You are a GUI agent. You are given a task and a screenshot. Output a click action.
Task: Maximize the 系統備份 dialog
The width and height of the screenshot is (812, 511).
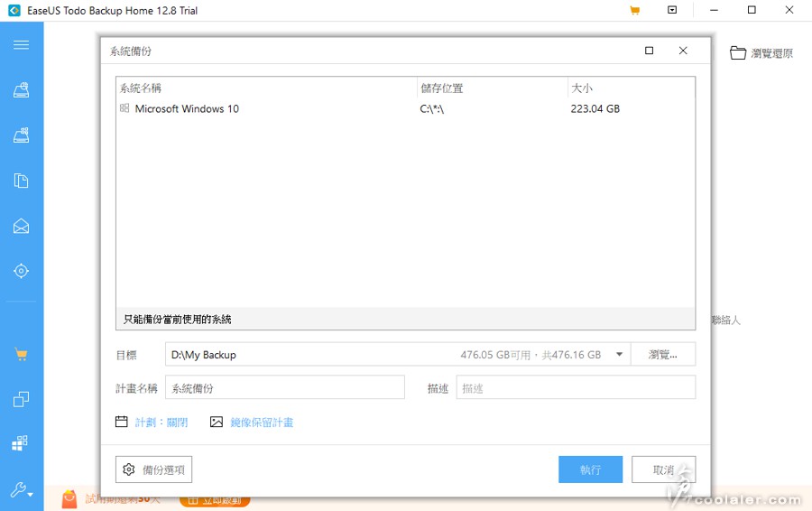click(x=649, y=51)
